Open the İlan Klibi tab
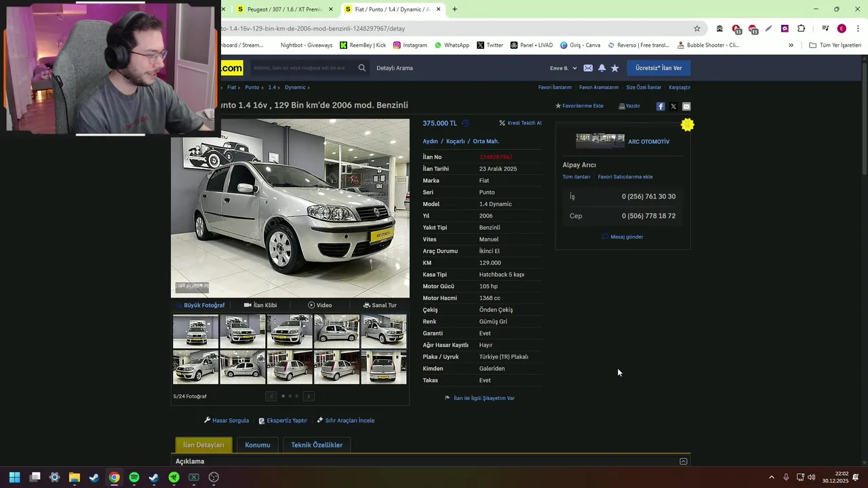The image size is (868, 488). point(260,305)
